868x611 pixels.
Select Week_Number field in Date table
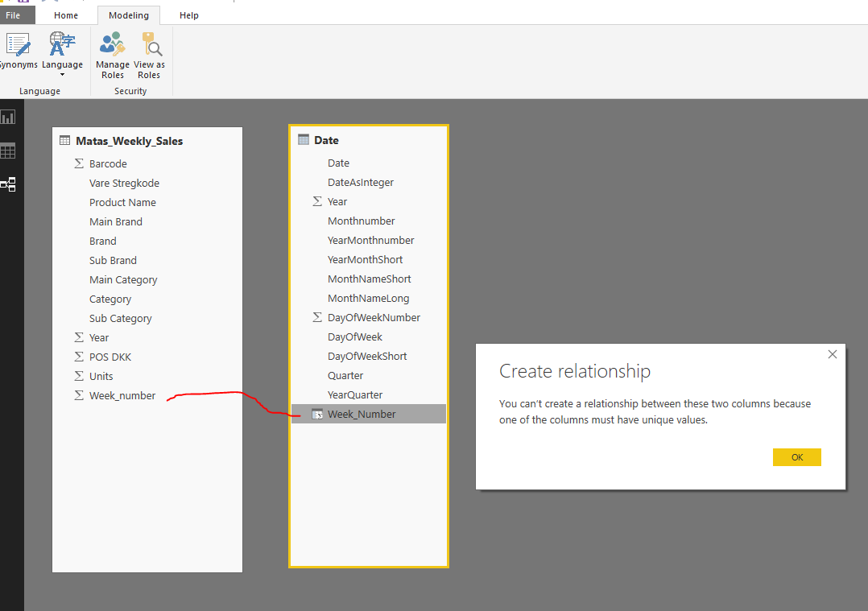coord(369,414)
